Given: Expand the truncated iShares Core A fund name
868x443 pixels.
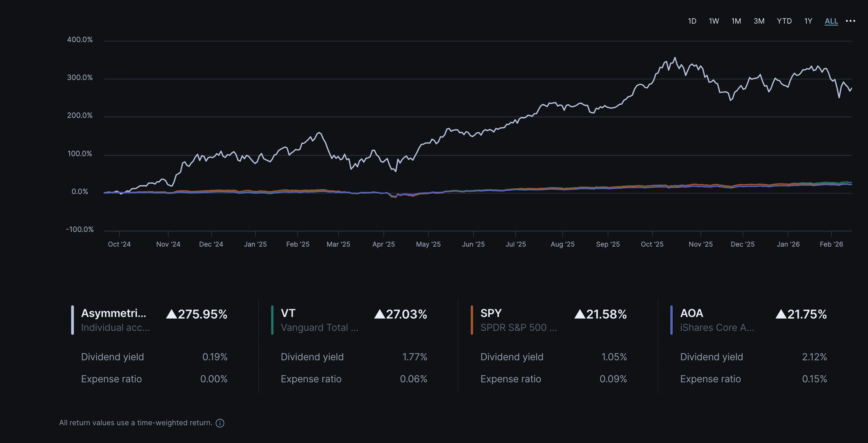Looking at the screenshot, I should pyautogui.click(x=717, y=327).
